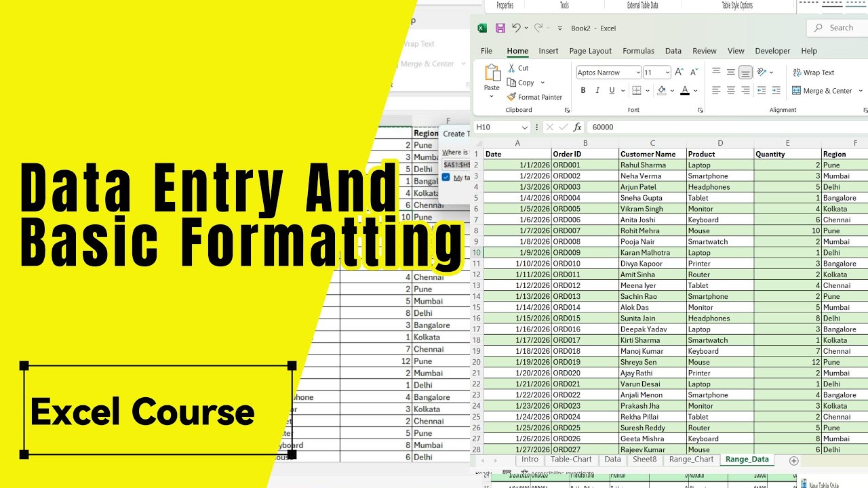Select cell containing ORD009
This screenshot has width=868, height=488.
585,253
